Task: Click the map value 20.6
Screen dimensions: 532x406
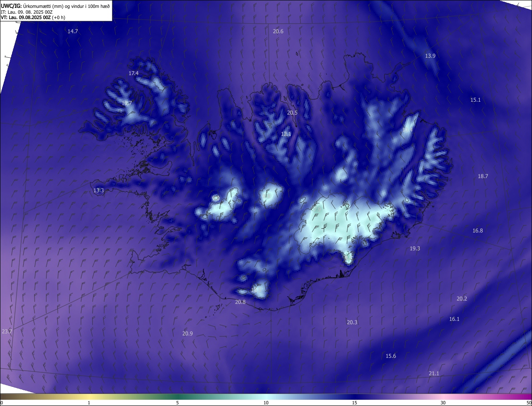Action: click(278, 32)
